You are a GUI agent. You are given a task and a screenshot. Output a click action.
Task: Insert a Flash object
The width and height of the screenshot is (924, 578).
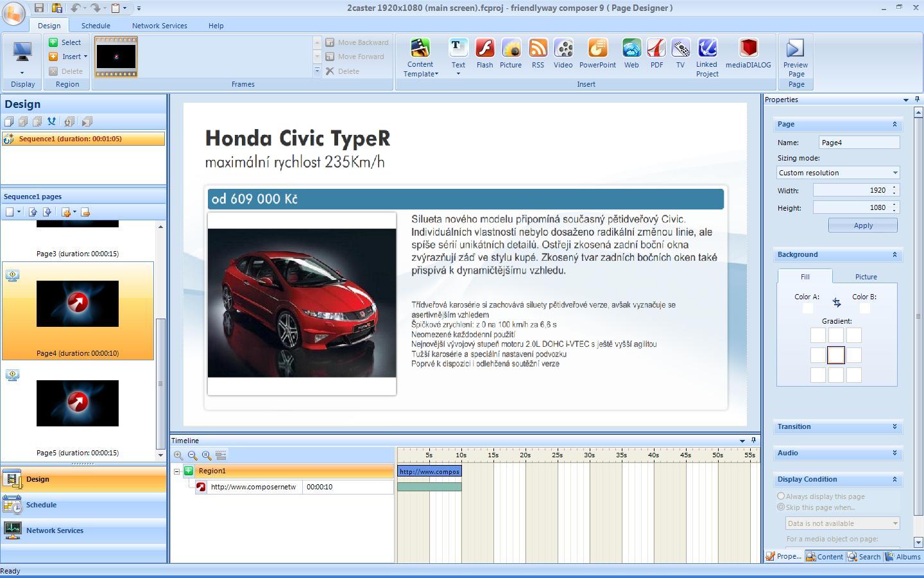[x=484, y=53]
